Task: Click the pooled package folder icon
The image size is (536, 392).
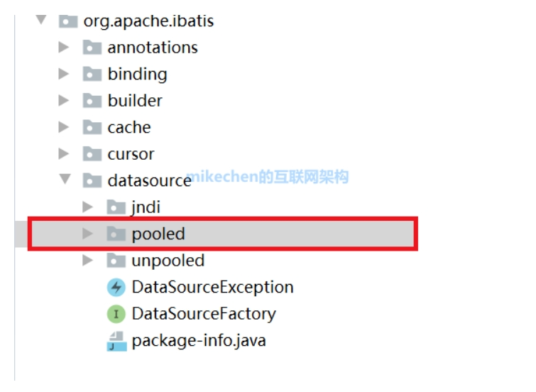Action: tap(116, 234)
